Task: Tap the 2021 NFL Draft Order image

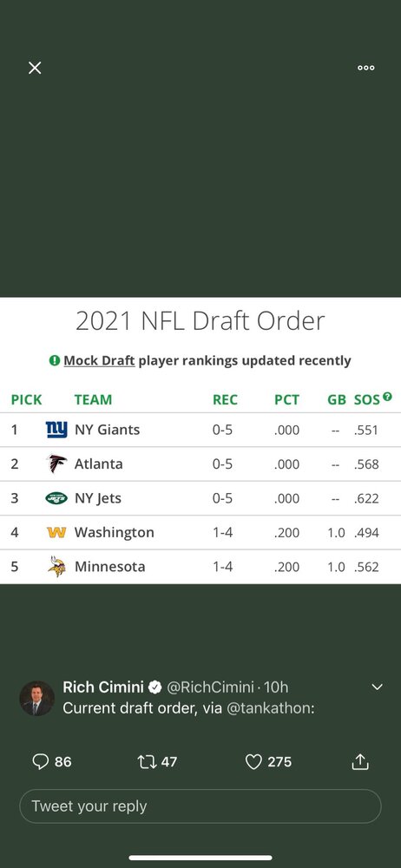Action: [x=200, y=441]
